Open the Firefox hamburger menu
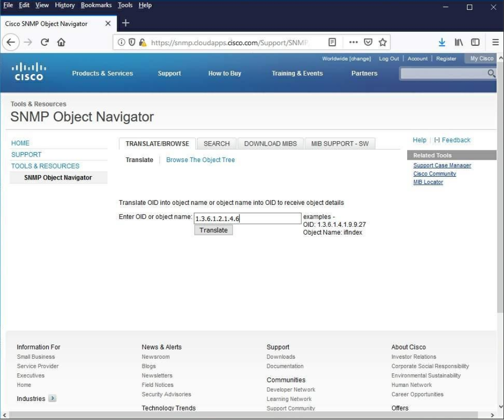Viewport: 504px width, 420px height. pos(495,42)
